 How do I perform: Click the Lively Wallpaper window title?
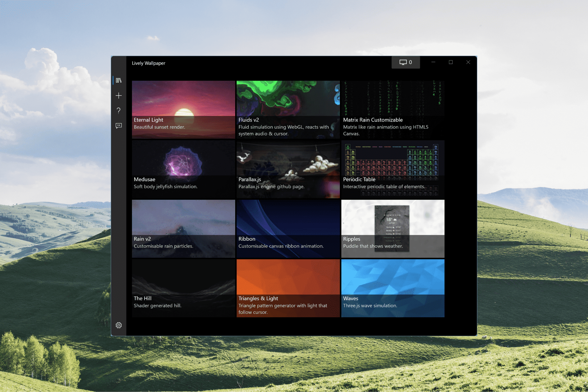[149, 63]
